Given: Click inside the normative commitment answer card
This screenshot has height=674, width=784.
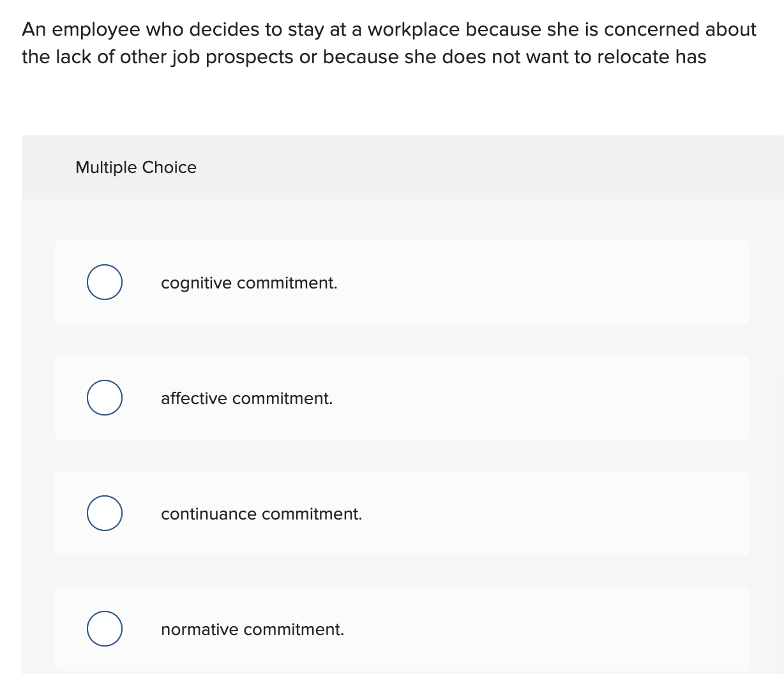Looking at the screenshot, I should coord(402,629).
